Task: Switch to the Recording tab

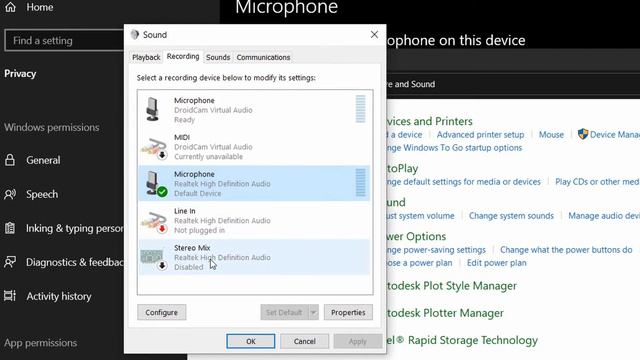Action: click(x=183, y=56)
